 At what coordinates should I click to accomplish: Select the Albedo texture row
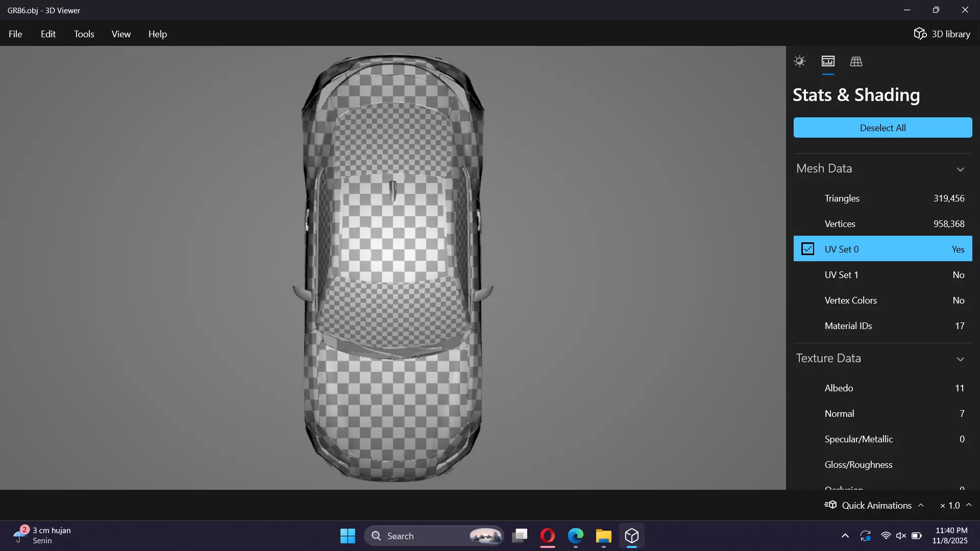883,388
